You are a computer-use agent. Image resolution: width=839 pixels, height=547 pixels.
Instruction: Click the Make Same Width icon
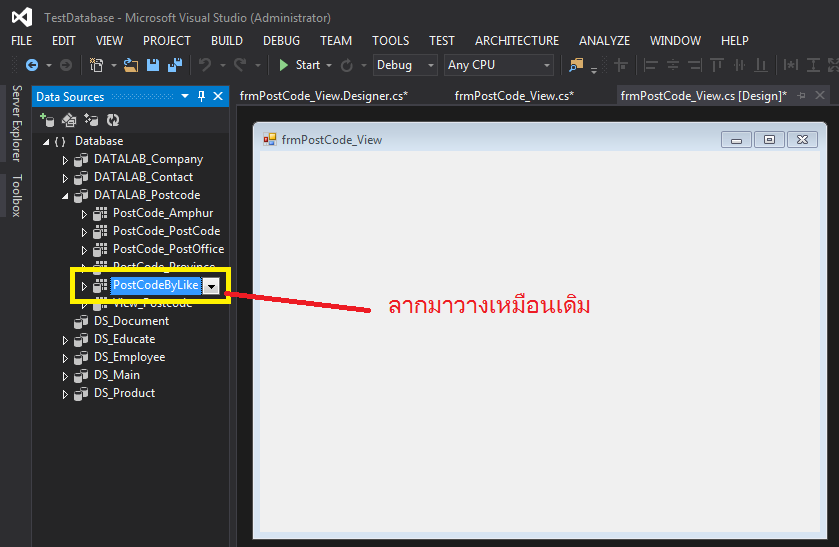point(790,65)
